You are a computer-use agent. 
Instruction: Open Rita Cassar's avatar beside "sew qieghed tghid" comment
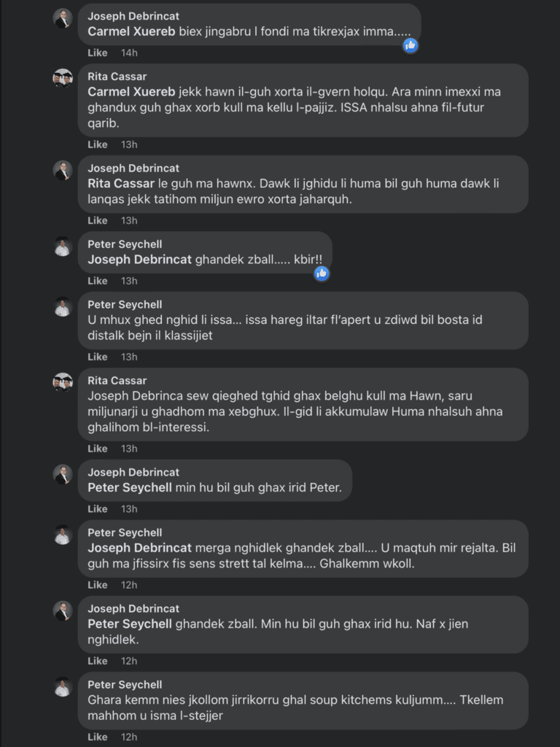pos(63,383)
